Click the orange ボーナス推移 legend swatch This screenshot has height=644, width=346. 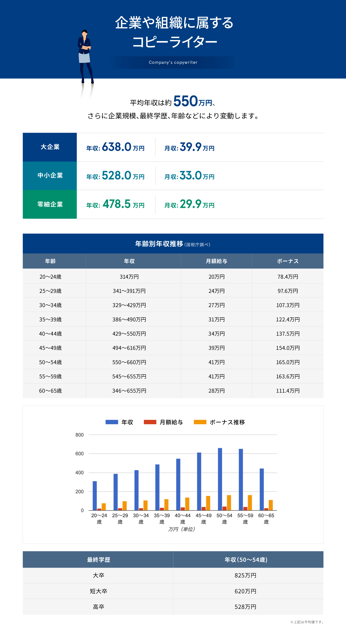click(200, 422)
